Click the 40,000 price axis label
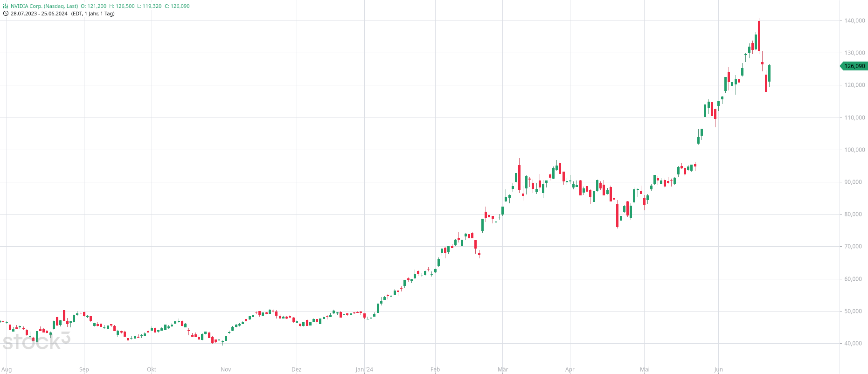Screen dimensions: 868x374 click(x=853, y=343)
